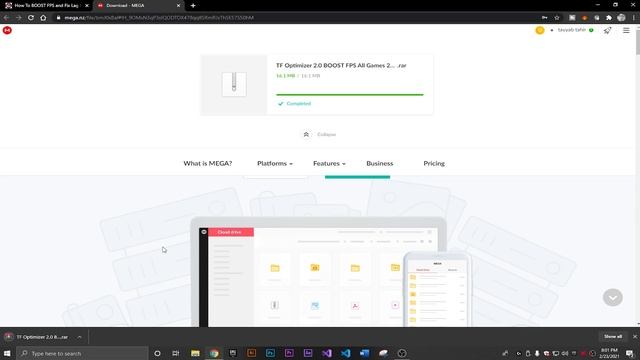This screenshot has height=360, width=640.
Task: Open the Business tab
Action: (x=380, y=163)
